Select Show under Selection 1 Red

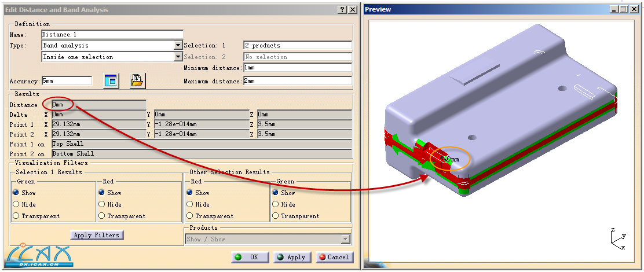coord(102,192)
